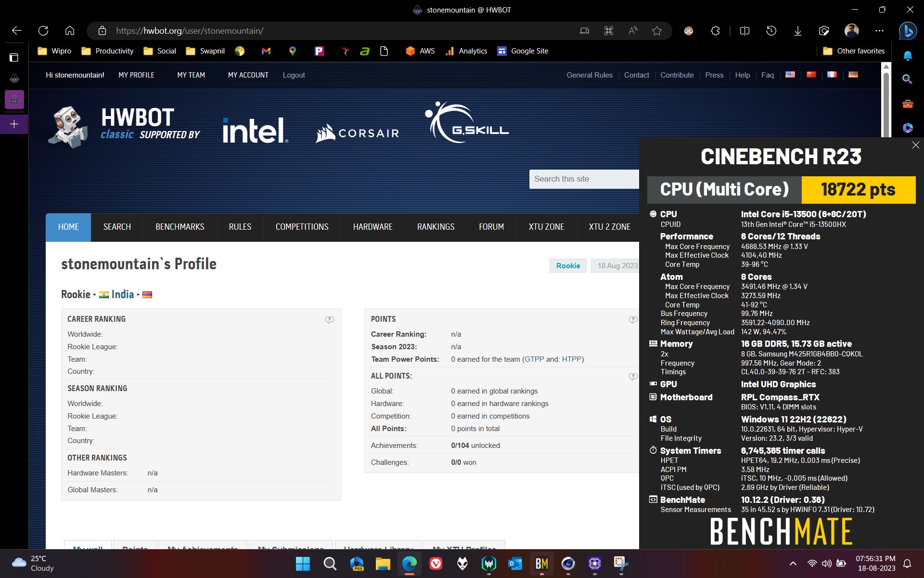Open the Other favorites folder
The image size is (924, 578).
[x=854, y=51]
